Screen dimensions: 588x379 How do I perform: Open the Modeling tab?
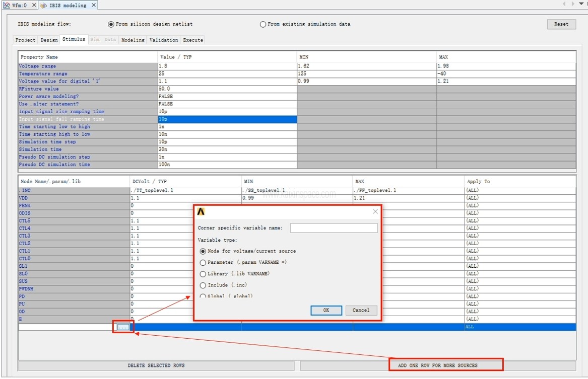(x=133, y=40)
